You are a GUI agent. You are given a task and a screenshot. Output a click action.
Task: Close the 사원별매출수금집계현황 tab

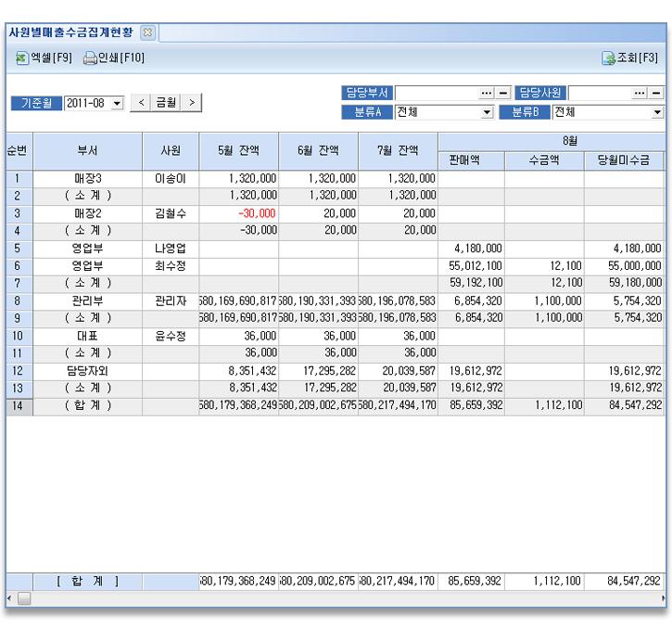coord(146,33)
